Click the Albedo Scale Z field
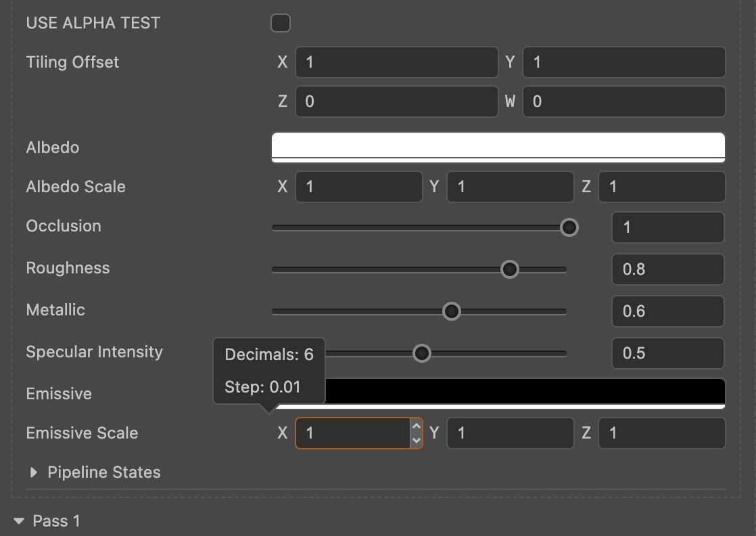Viewport: 756px width, 536px height. point(661,187)
